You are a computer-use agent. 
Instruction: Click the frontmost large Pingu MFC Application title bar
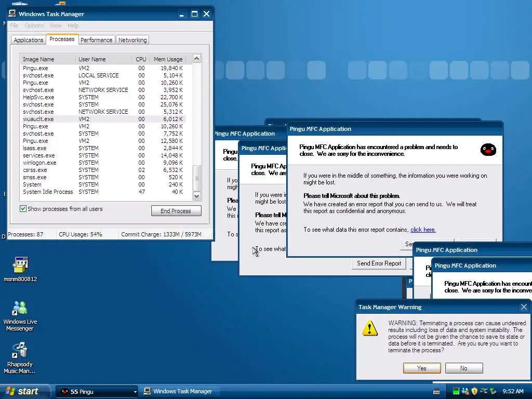(x=395, y=129)
